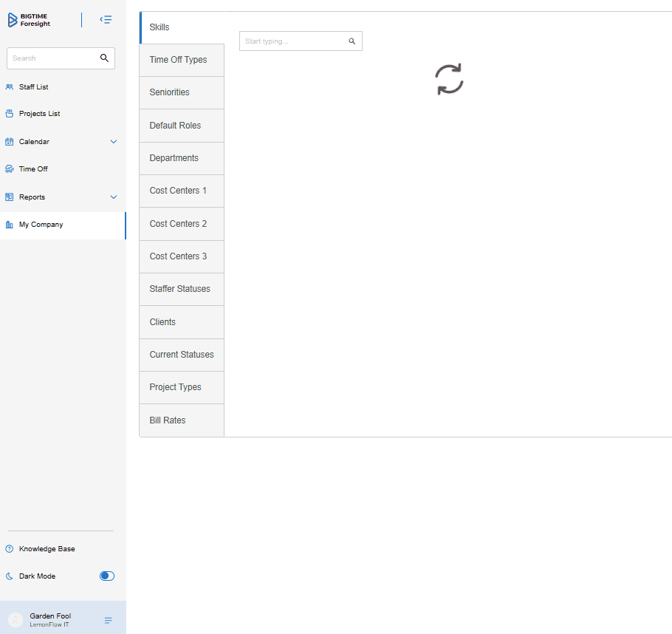
Task: Open the Cost Centers 1 tab
Action: [182, 191]
